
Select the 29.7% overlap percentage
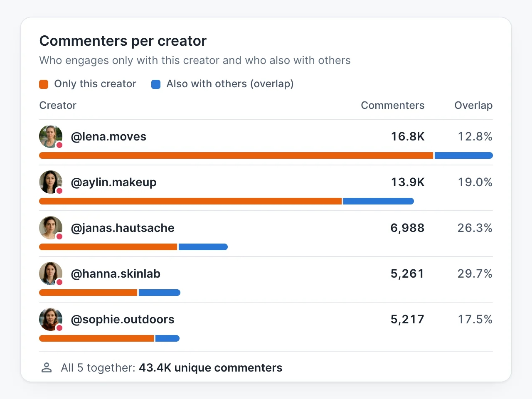pyautogui.click(x=475, y=274)
